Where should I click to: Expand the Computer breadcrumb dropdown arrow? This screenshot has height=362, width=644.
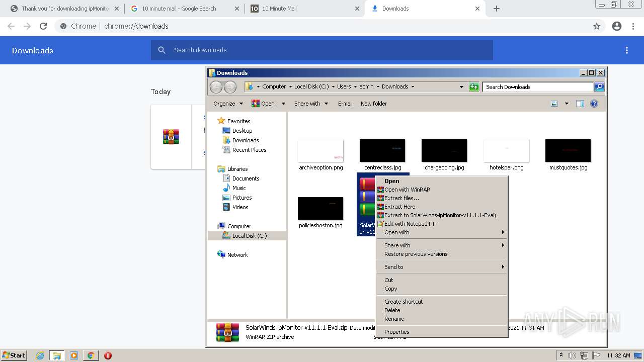pos(290,86)
